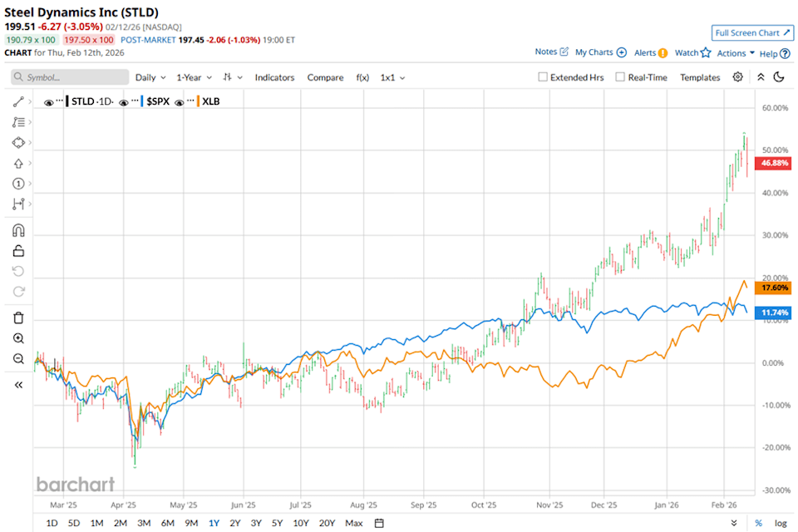Open the Daily timeframe dropdown
The height and width of the screenshot is (532, 798).
click(x=149, y=76)
